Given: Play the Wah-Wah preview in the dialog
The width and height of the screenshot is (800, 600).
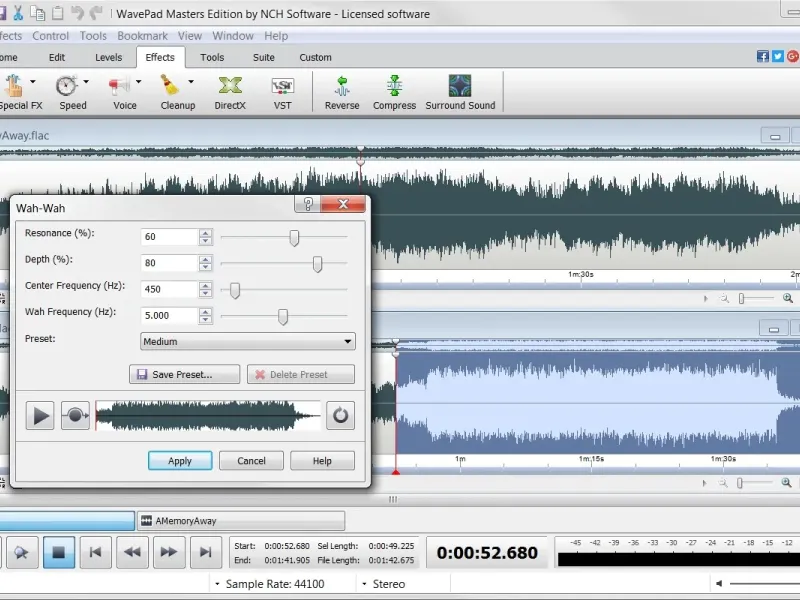Looking at the screenshot, I should click(x=40, y=415).
